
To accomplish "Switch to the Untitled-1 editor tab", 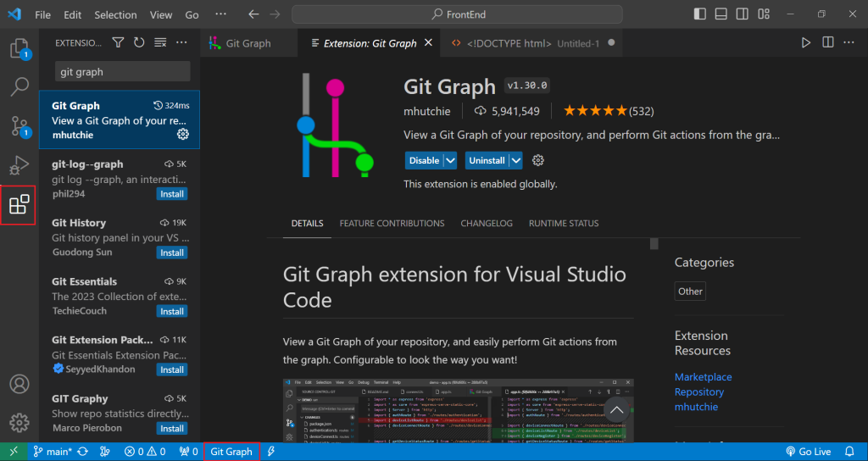I will point(531,43).
